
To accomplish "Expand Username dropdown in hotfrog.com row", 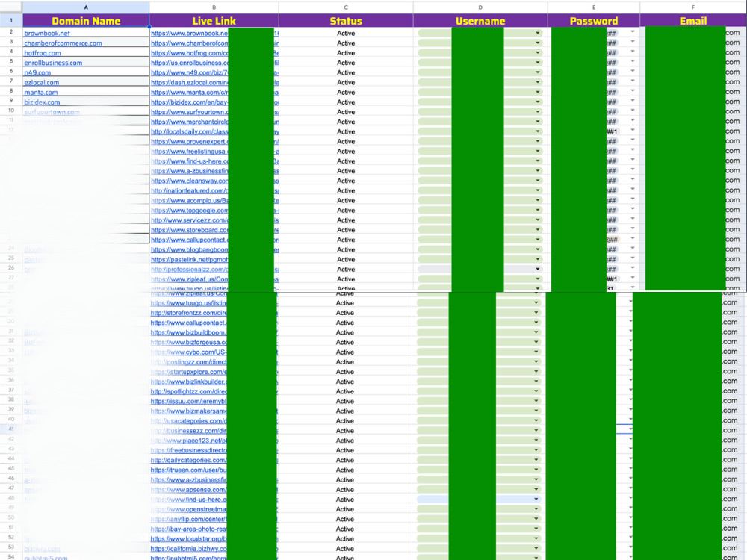I will pos(537,52).
